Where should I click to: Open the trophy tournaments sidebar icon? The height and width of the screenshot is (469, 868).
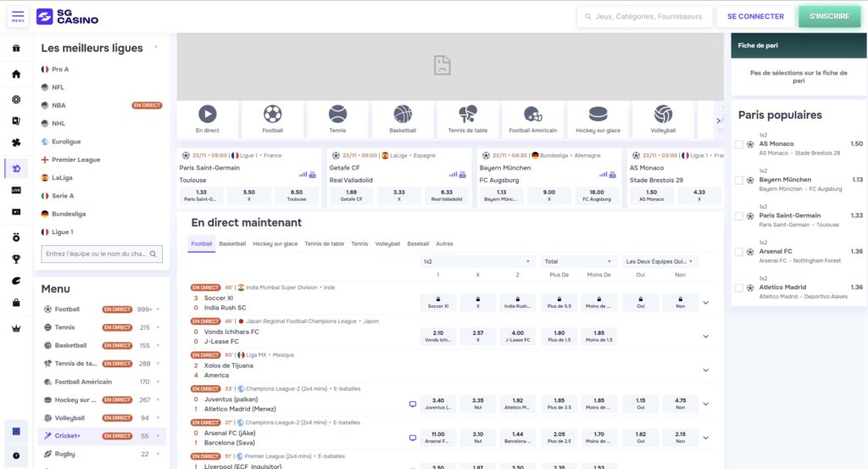[16, 260]
